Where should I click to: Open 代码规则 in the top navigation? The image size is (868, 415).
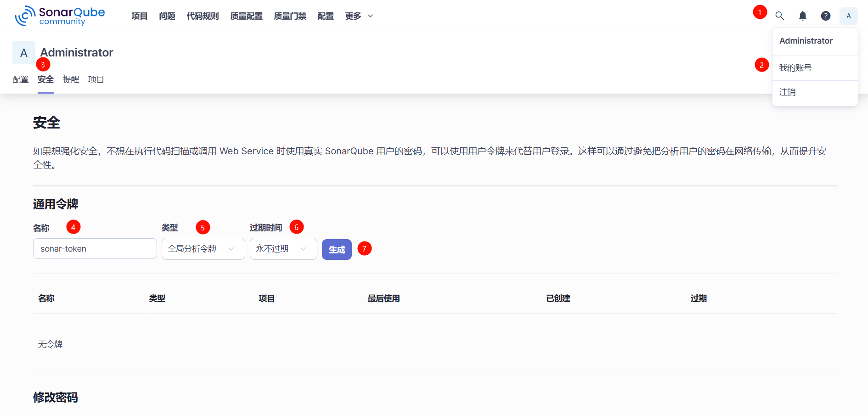click(x=203, y=16)
